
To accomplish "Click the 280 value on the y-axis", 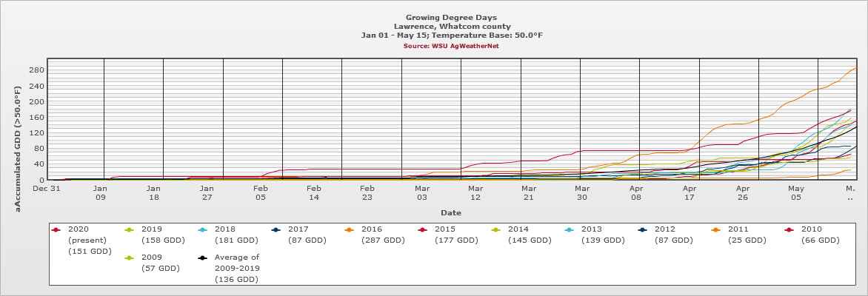I will pyautogui.click(x=37, y=70).
